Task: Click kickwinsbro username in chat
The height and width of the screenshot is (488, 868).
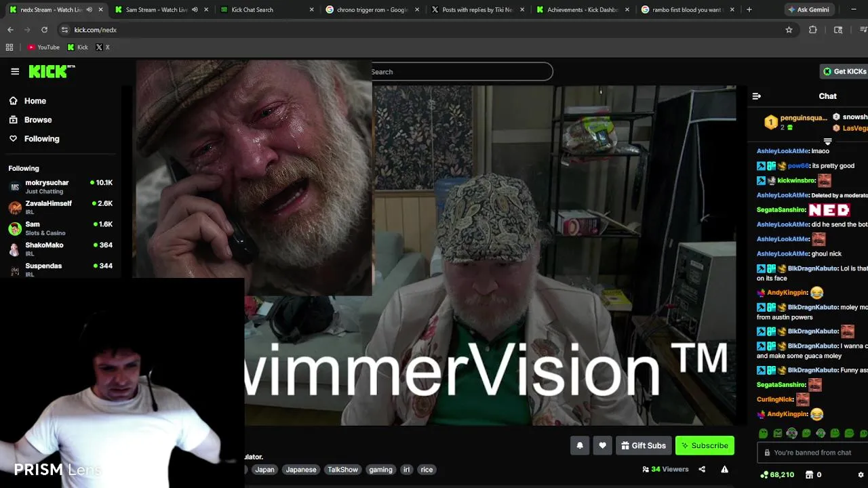Action: (x=796, y=181)
